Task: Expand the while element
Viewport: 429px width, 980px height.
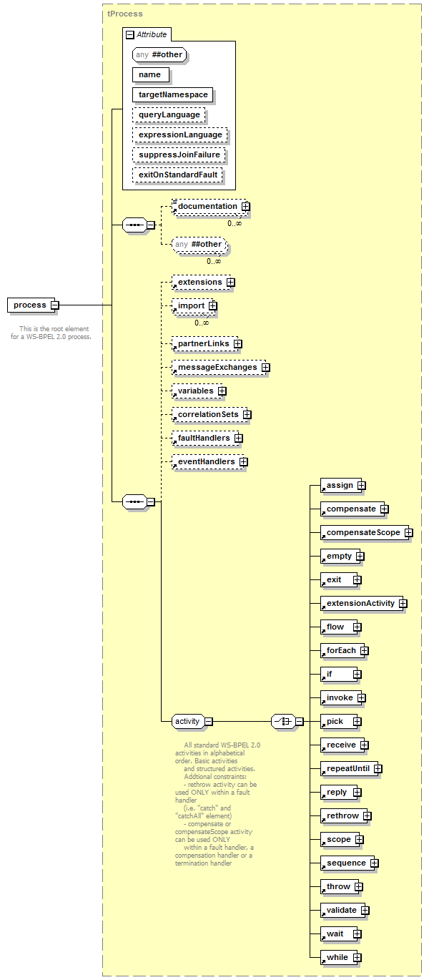Action: 357,958
